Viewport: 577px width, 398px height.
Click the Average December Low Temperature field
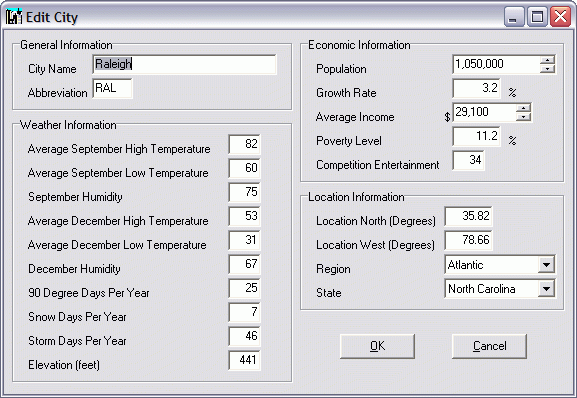[x=244, y=240]
